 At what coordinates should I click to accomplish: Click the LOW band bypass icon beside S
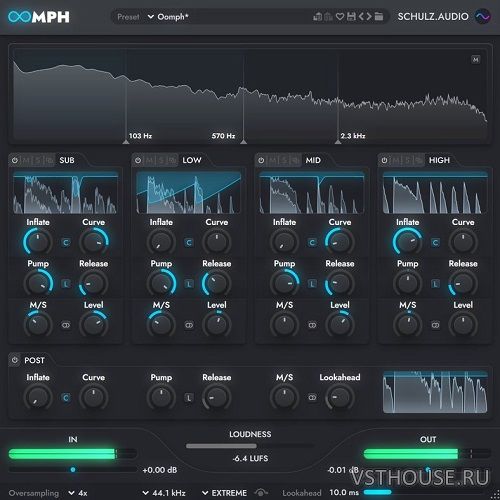coord(173,160)
